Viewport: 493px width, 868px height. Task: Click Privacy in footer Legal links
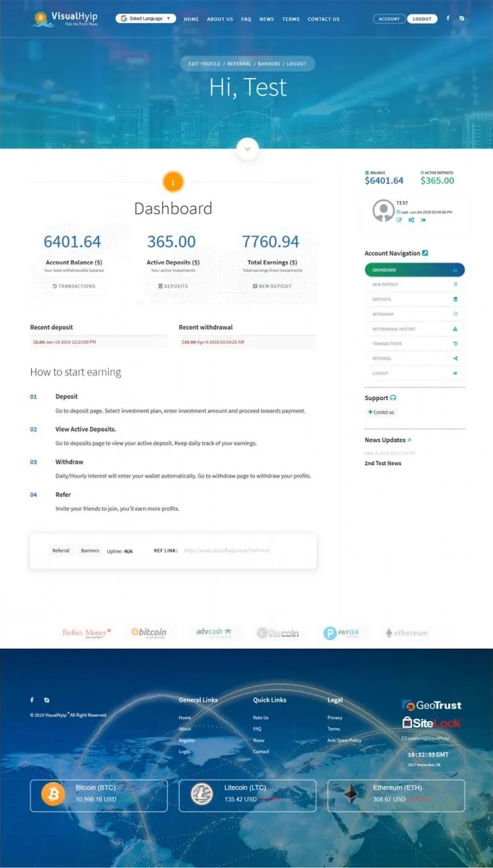pos(334,718)
